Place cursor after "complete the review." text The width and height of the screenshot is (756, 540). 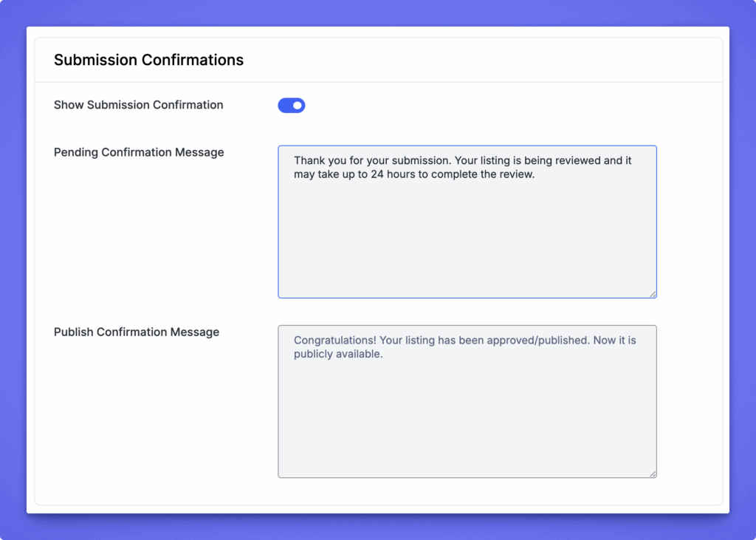point(535,175)
